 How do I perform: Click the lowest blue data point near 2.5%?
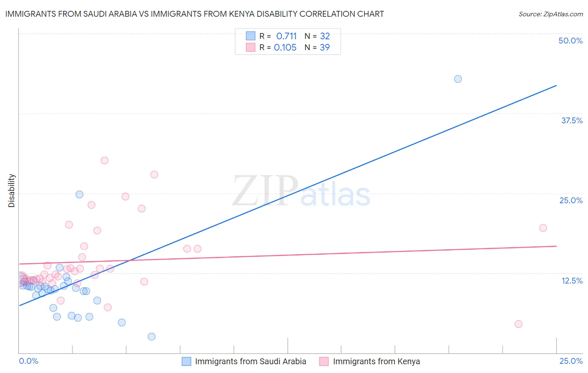[152, 337]
